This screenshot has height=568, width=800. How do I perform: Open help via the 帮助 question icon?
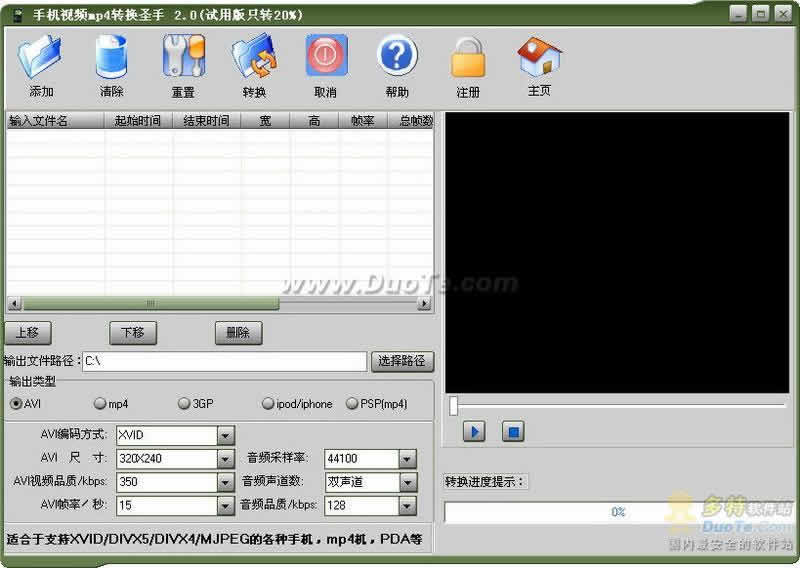[397, 55]
